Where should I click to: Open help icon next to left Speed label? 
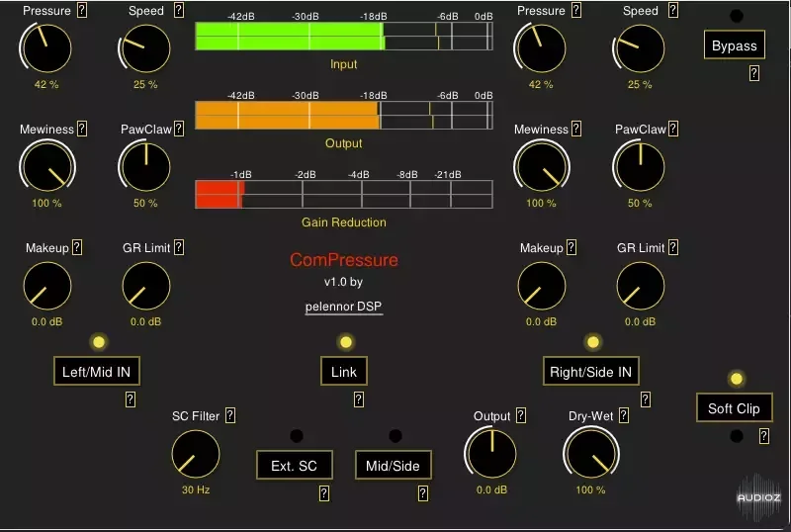click(x=179, y=10)
